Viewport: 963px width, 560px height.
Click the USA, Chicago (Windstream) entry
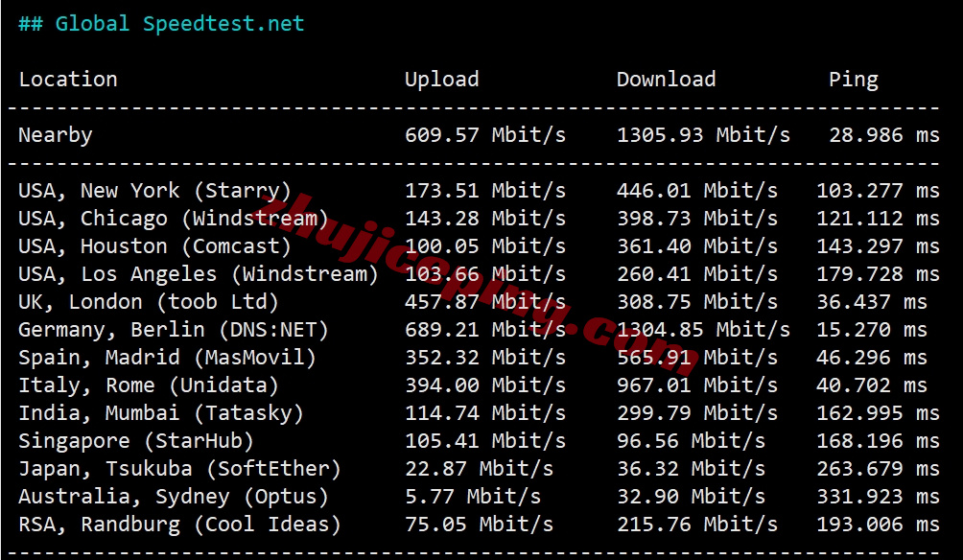click(174, 219)
